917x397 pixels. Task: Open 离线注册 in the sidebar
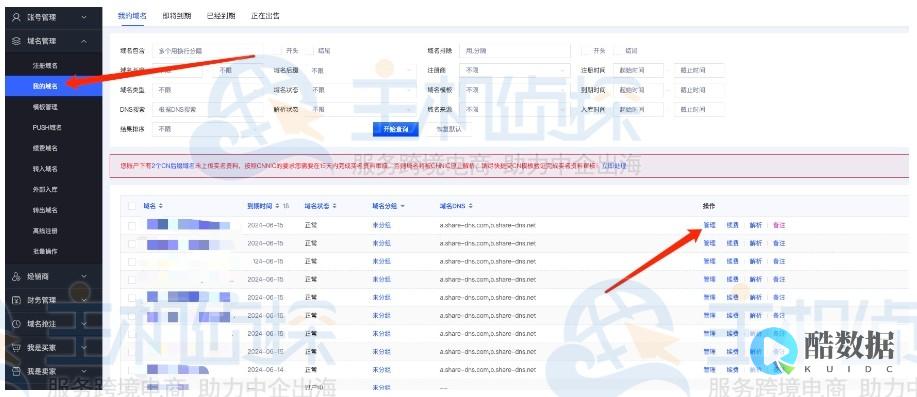[x=45, y=231]
